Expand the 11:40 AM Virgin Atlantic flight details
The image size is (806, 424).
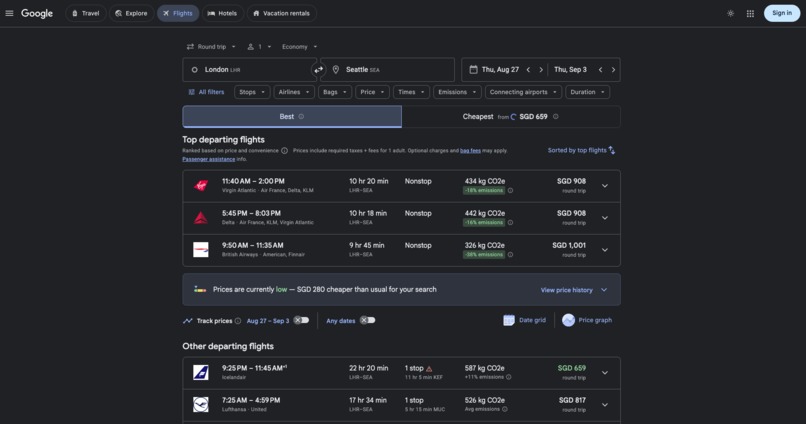[x=604, y=186]
